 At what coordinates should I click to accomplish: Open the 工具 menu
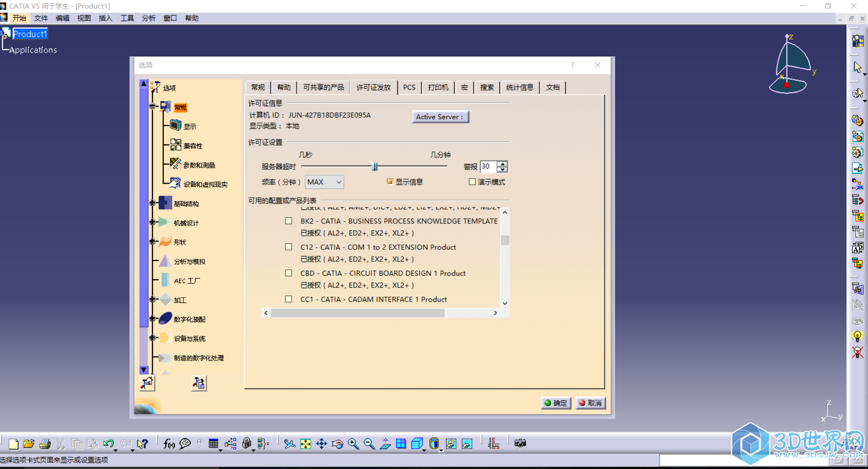click(127, 18)
